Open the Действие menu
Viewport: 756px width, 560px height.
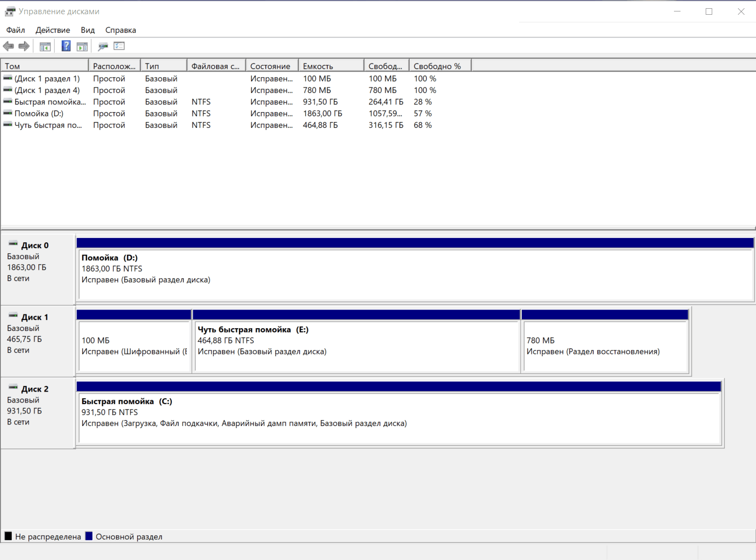pyautogui.click(x=53, y=30)
